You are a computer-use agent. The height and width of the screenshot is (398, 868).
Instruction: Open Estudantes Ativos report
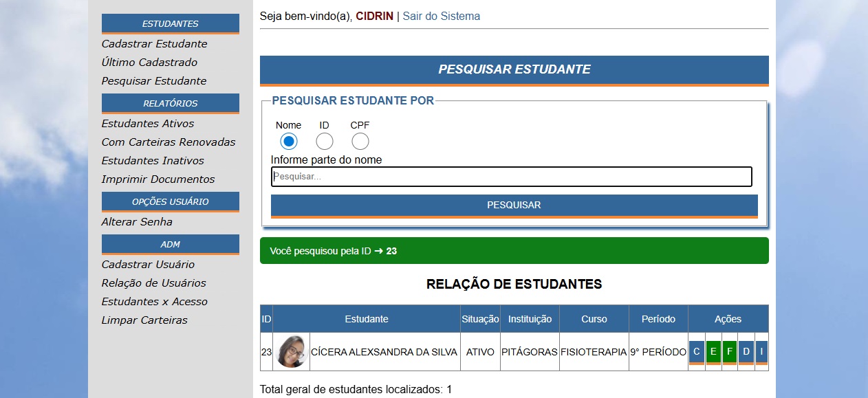148,124
